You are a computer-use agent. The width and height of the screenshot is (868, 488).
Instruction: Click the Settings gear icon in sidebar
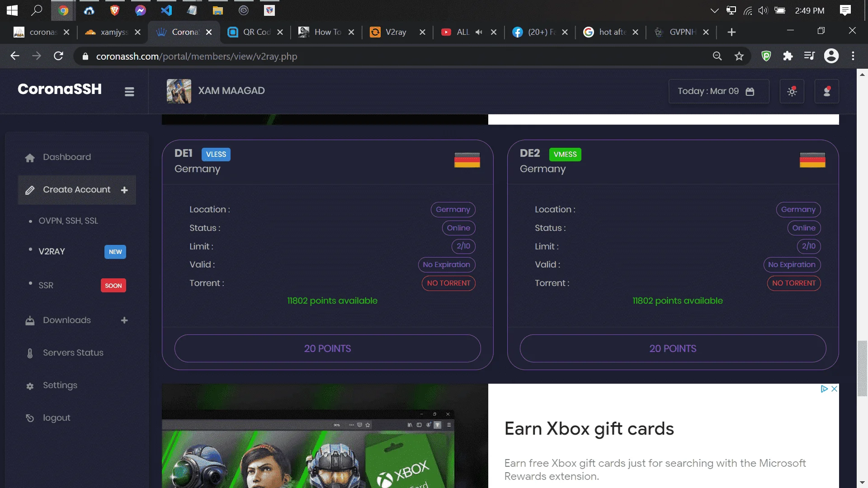click(30, 386)
